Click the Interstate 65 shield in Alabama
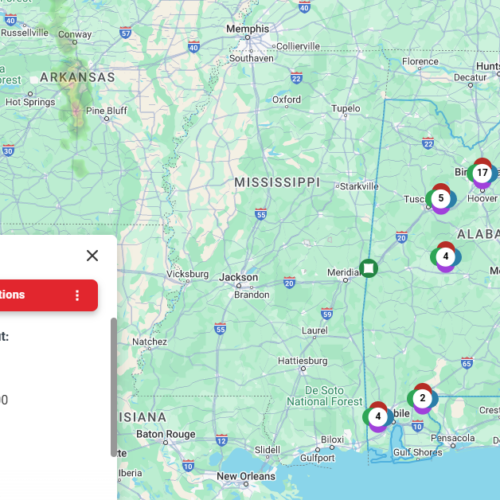The image size is (500, 500). click(x=467, y=363)
